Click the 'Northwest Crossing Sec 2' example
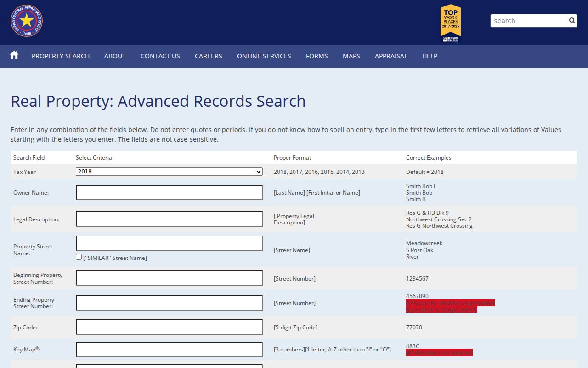 tap(439, 219)
